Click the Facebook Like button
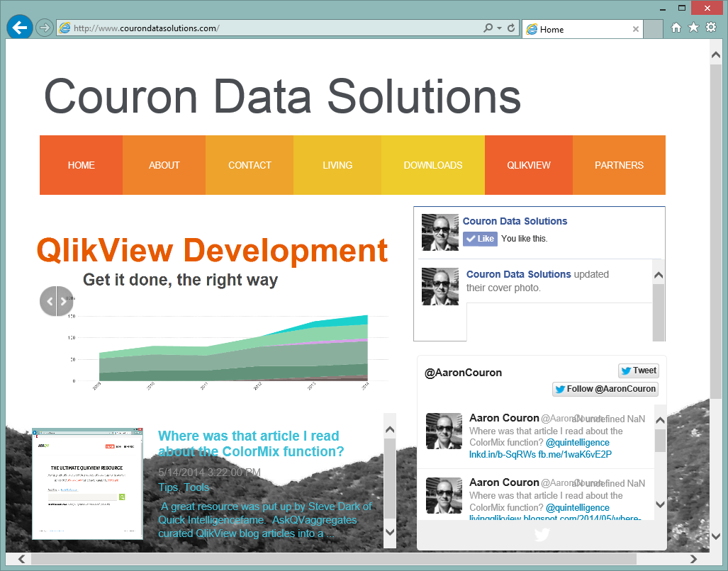The width and height of the screenshot is (728, 571). pos(480,239)
